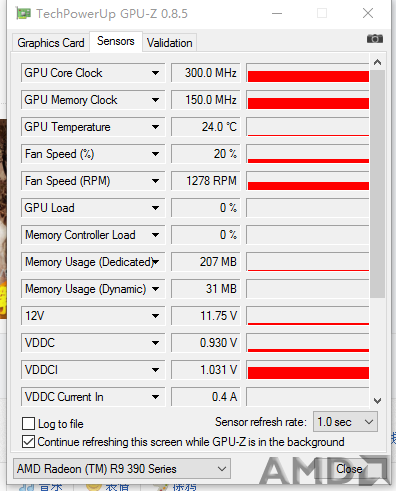
Task: Click the GPU-Z title bar app icon
Action: 23,14
